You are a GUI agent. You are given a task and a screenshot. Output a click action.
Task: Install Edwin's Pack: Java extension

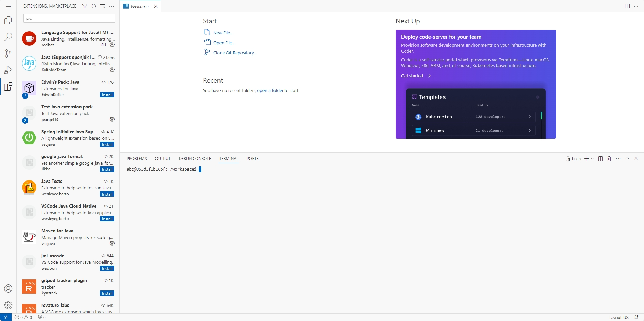point(107,95)
